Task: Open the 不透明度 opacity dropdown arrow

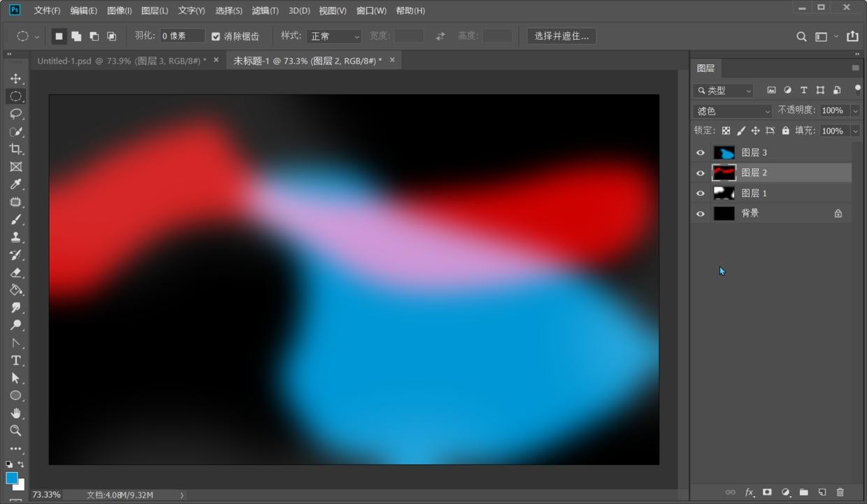Action: click(855, 110)
